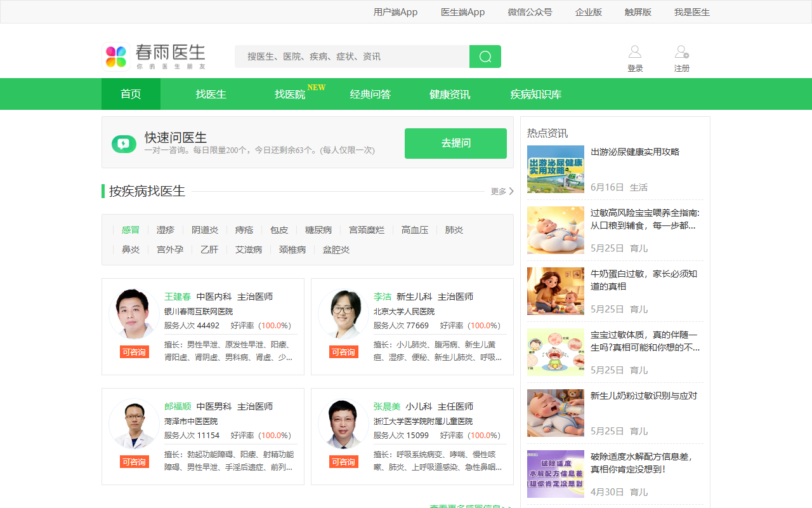Click the 可咨询 badge under 李洁

point(344,352)
